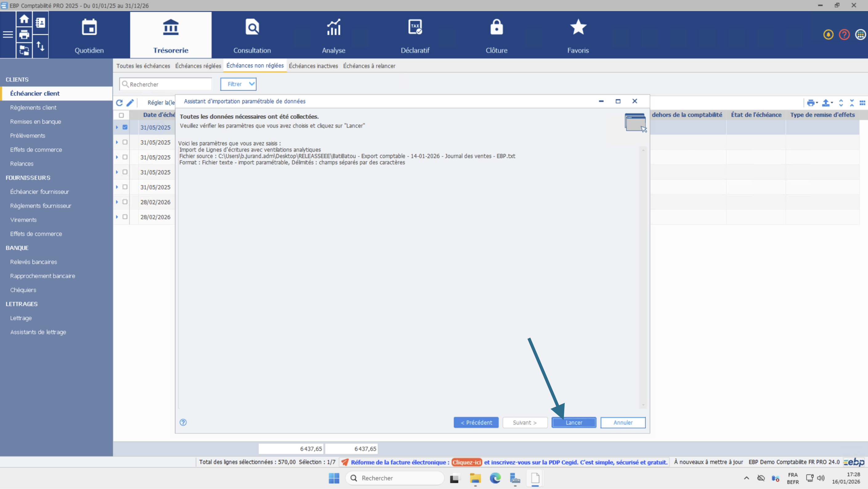The image size is (868, 489).
Task: Open the help question mark in wizard
Action: pos(183,422)
